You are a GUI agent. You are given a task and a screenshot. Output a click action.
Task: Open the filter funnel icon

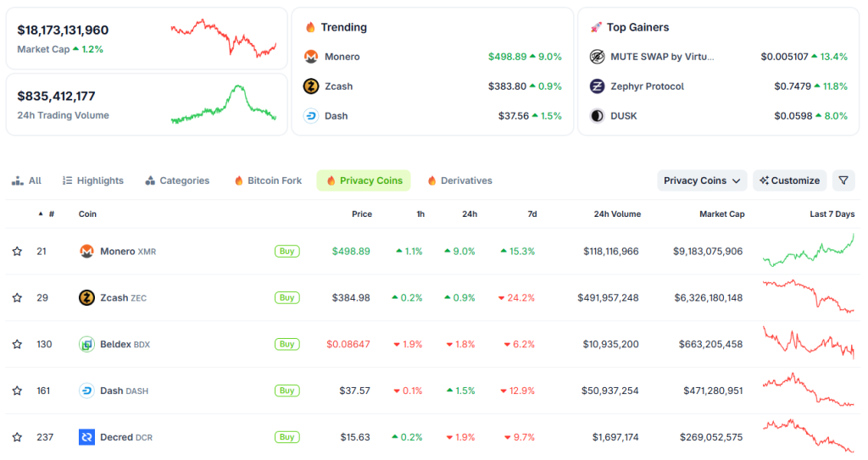tap(843, 180)
